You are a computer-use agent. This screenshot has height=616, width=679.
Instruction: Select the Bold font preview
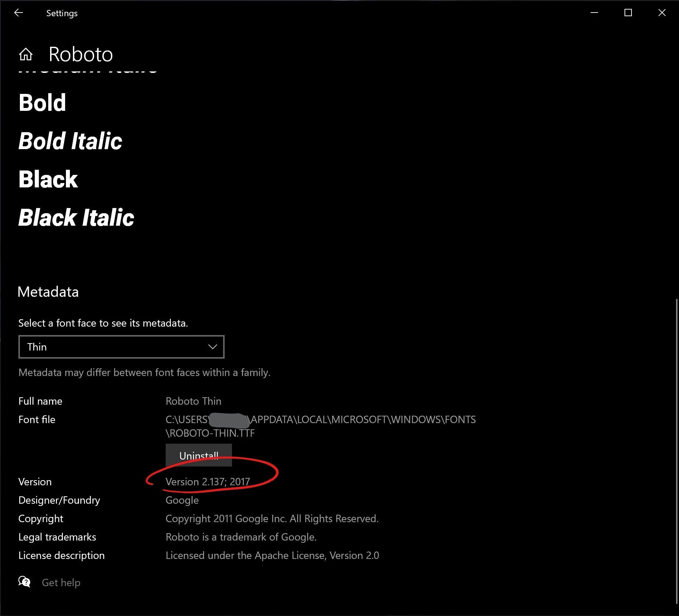pos(42,103)
